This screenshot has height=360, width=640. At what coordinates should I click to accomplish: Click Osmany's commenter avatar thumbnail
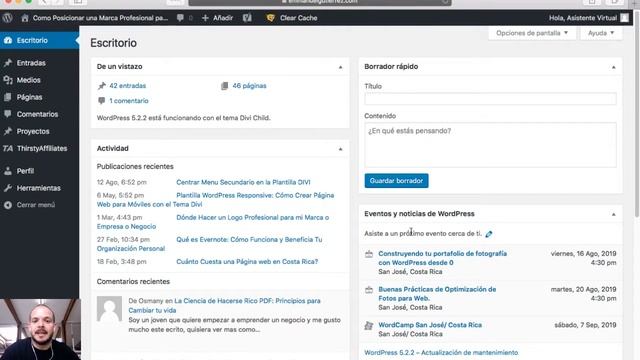point(109,309)
